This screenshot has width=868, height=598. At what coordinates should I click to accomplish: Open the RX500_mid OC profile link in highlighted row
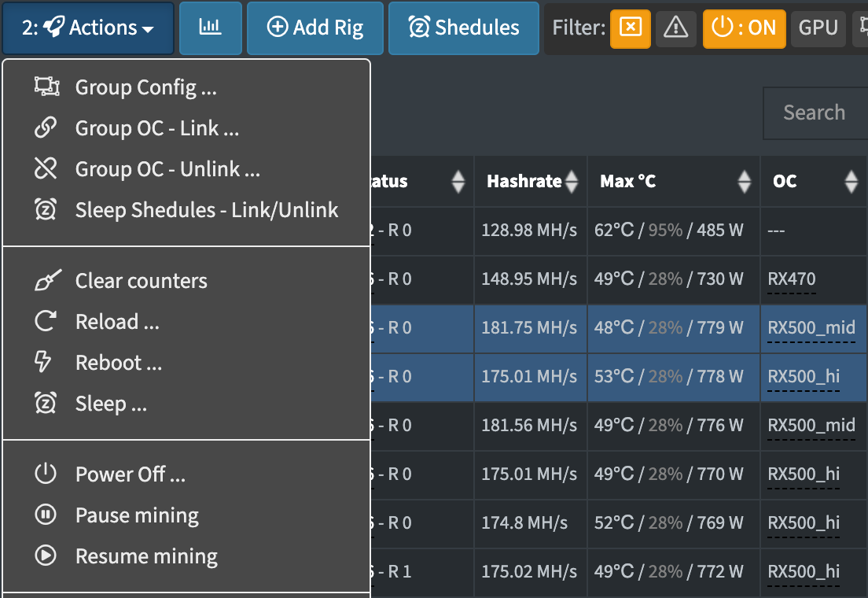click(x=811, y=328)
